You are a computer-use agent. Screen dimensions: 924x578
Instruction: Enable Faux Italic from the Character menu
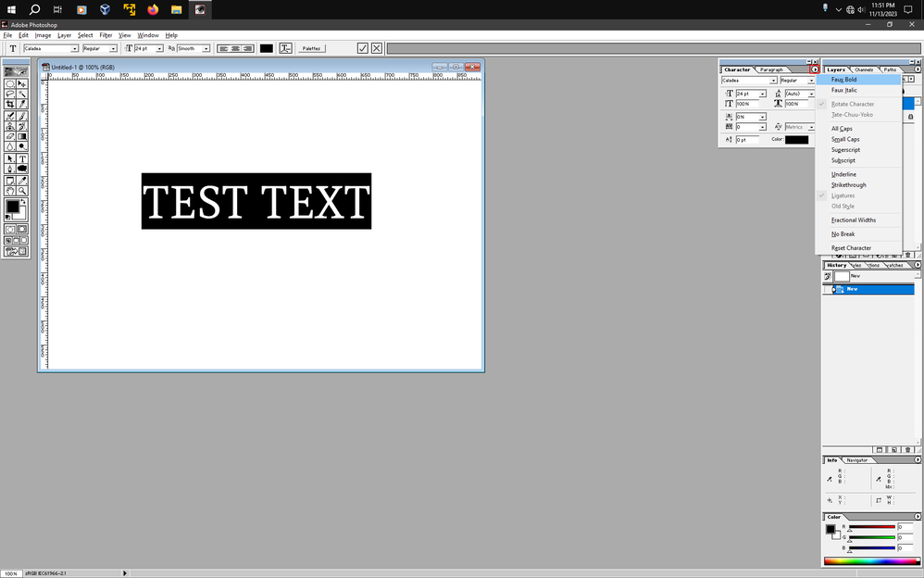pyautogui.click(x=843, y=90)
